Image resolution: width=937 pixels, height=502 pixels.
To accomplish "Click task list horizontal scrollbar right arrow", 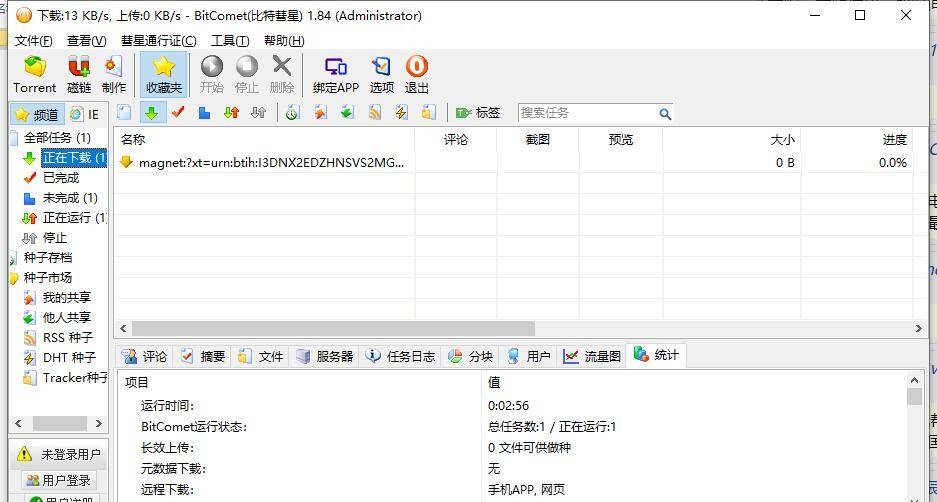I will pos(919,328).
